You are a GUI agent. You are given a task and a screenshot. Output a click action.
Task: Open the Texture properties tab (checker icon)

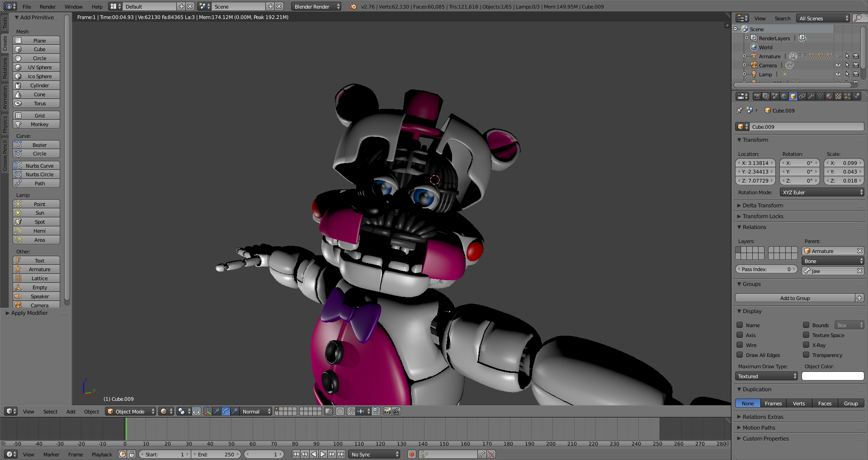pos(838,96)
